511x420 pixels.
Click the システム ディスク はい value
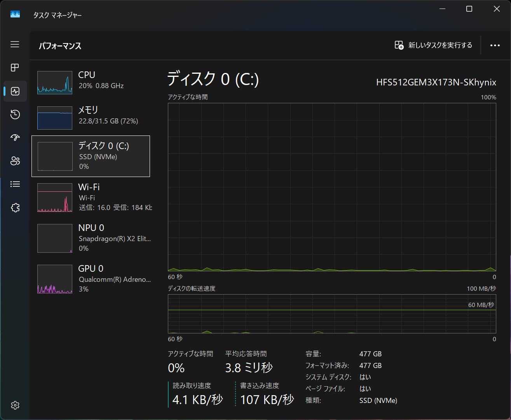pos(365,377)
